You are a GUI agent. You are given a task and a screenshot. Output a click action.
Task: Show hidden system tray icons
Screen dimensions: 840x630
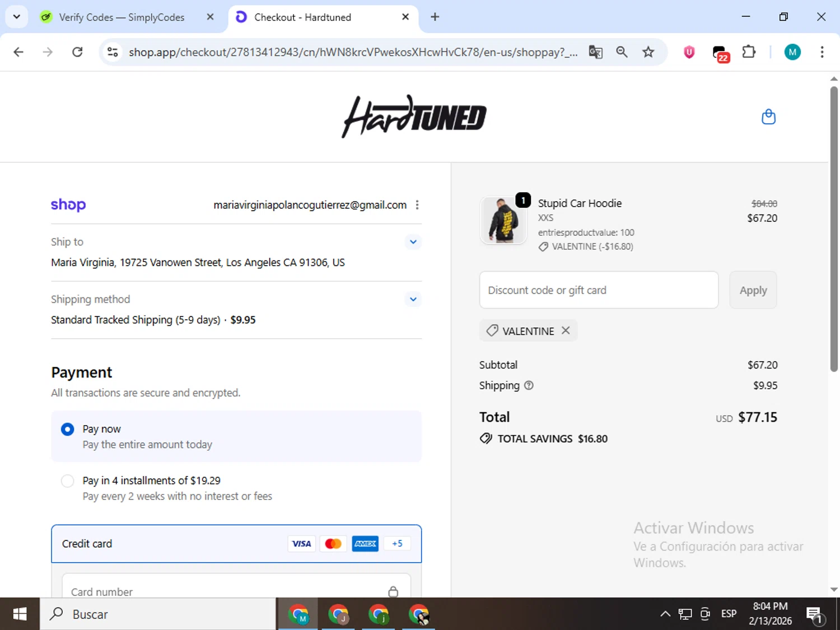(665, 614)
